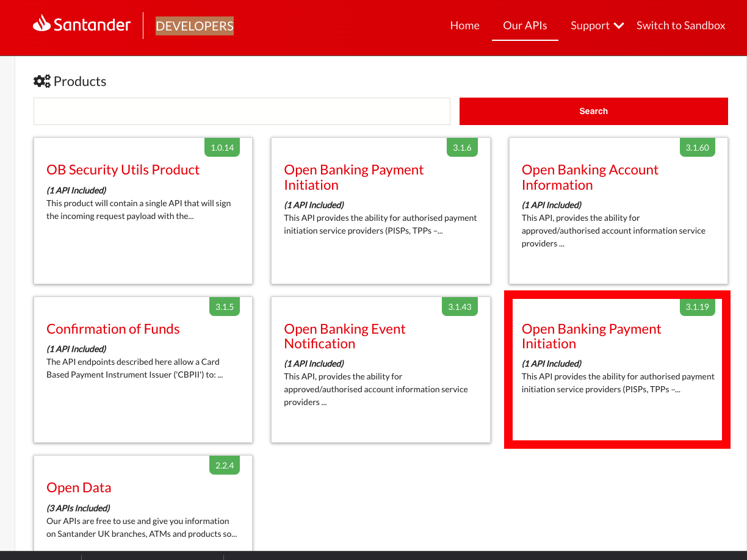Go to Our APIs page

(525, 26)
